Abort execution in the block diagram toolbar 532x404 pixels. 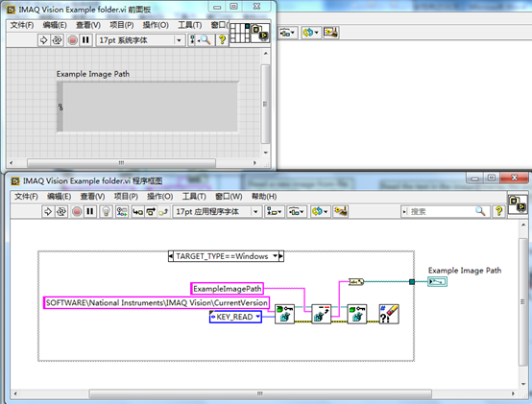point(77,212)
